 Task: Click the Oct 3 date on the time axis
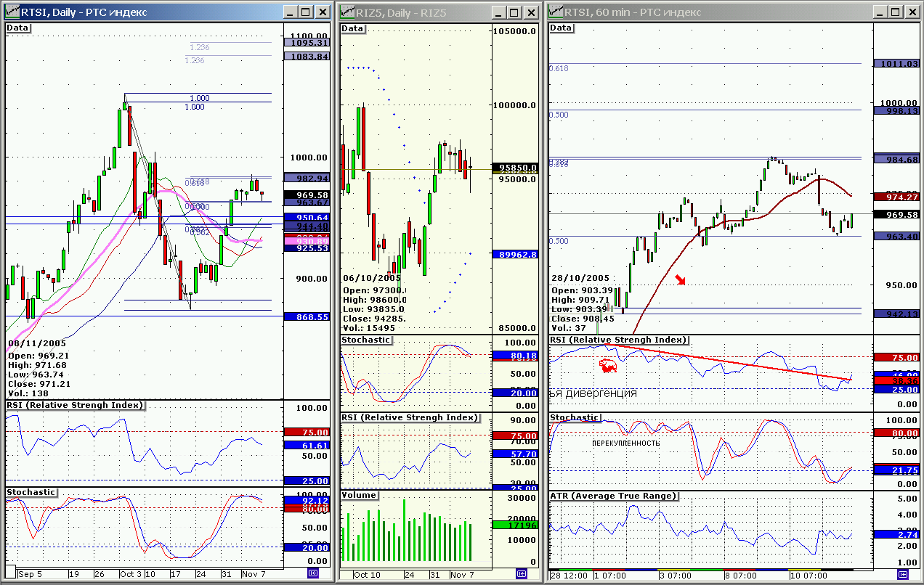tap(131, 573)
